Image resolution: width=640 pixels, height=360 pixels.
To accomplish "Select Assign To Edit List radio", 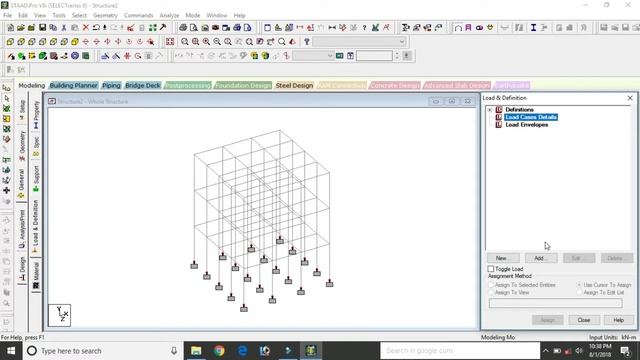I will point(579,292).
